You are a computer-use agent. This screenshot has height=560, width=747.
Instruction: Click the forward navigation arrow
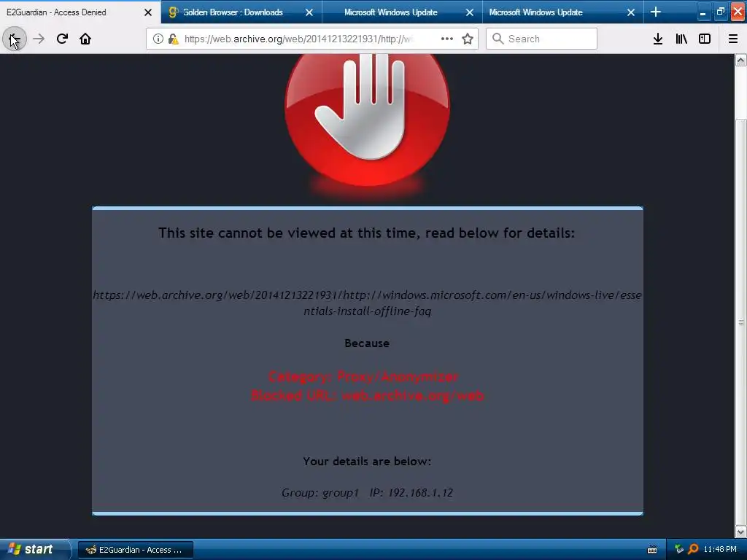[39, 39]
